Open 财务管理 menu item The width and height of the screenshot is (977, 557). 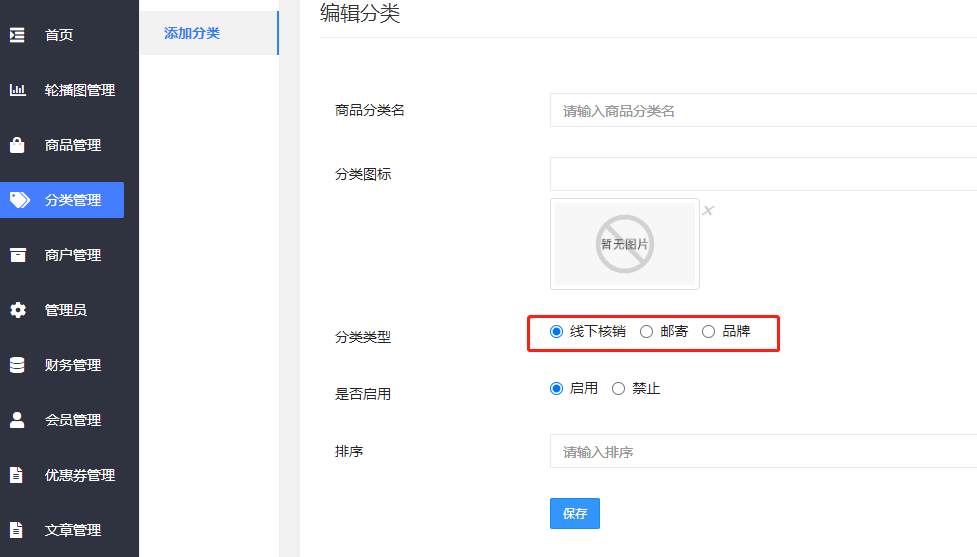tap(73, 365)
